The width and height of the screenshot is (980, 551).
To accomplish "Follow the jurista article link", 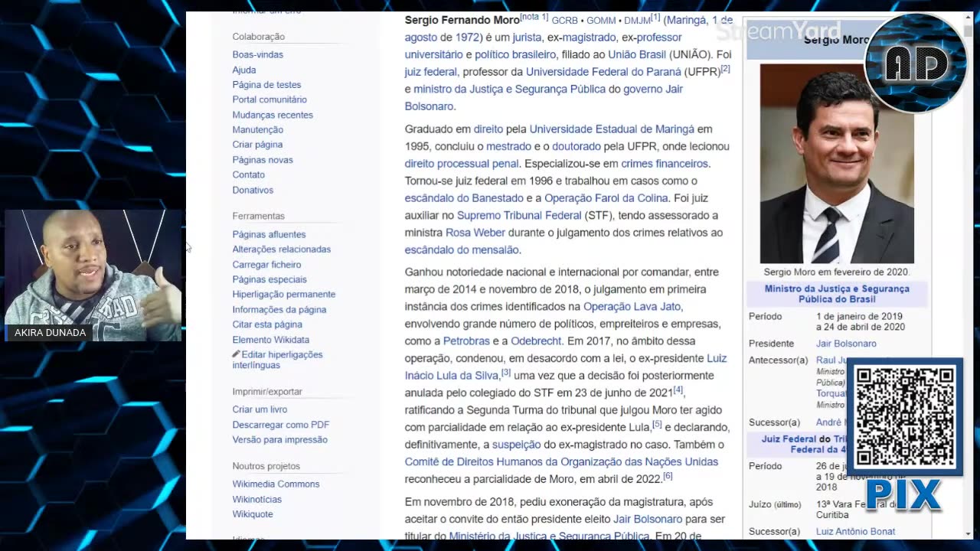I will 528,37.
